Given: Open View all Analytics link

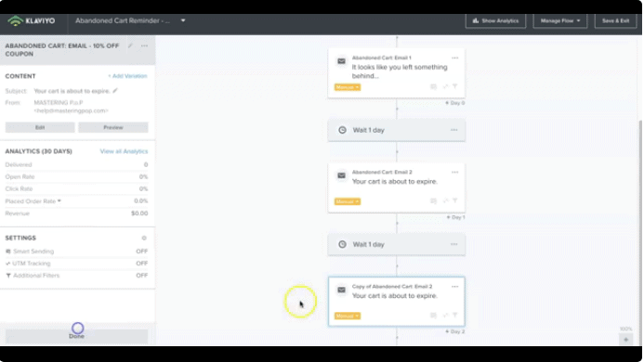Looking at the screenshot, I should coord(124,151).
